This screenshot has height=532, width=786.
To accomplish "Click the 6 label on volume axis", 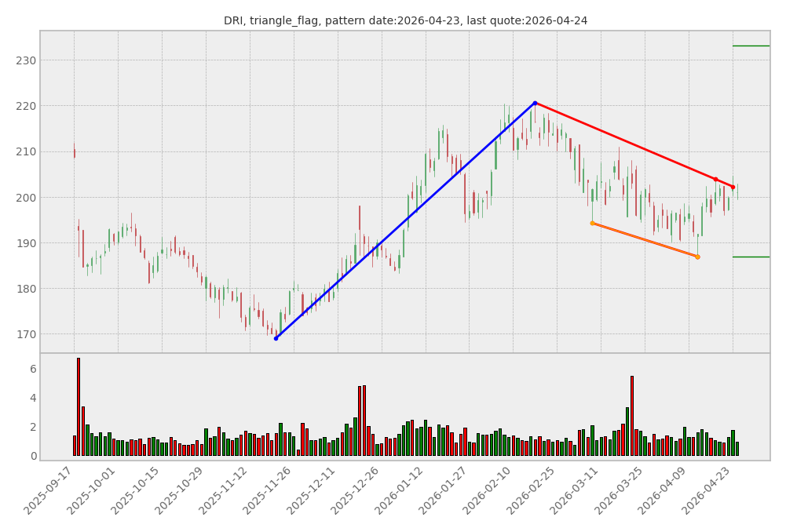I will (x=33, y=369).
